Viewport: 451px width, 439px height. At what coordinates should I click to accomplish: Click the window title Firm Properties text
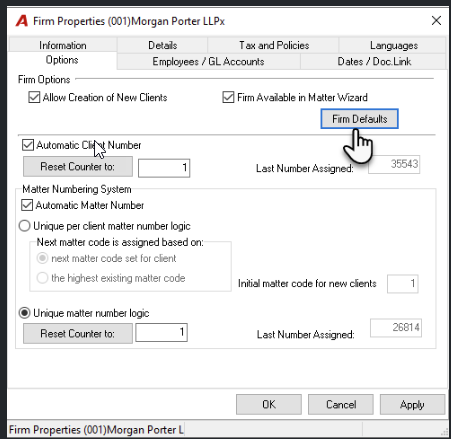(129, 21)
